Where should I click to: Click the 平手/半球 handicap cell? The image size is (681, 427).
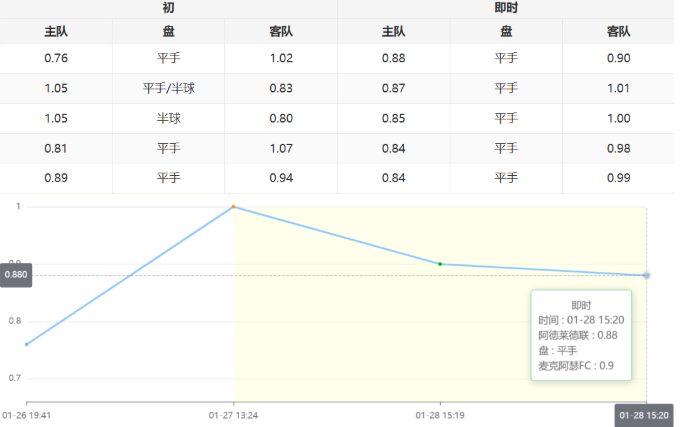168,88
